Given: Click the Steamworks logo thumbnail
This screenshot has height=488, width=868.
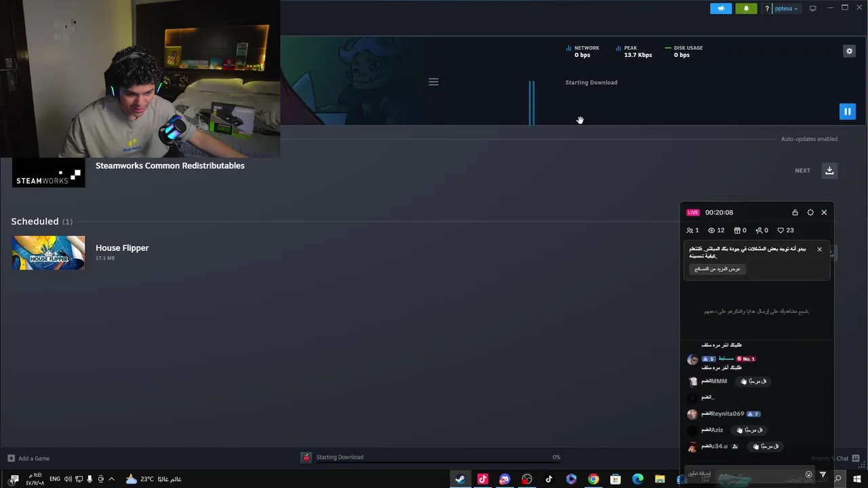Looking at the screenshot, I should tap(48, 173).
